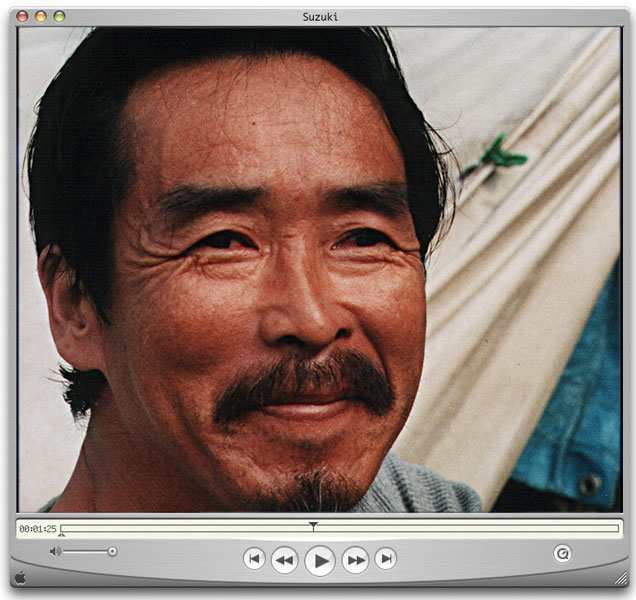Click the resize grip at window corner
The width and height of the screenshot is (636, 600).
(621, 578)
